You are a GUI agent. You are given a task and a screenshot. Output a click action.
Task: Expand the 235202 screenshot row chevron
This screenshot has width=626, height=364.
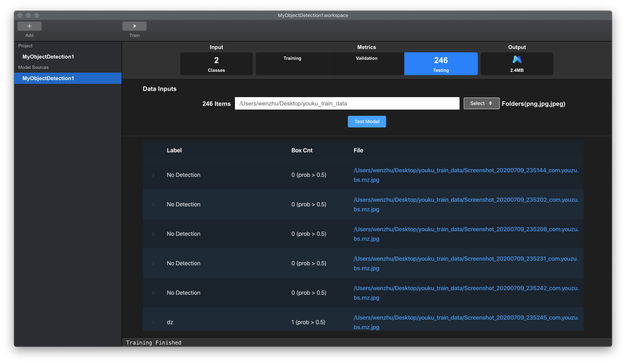click(153, 204)
